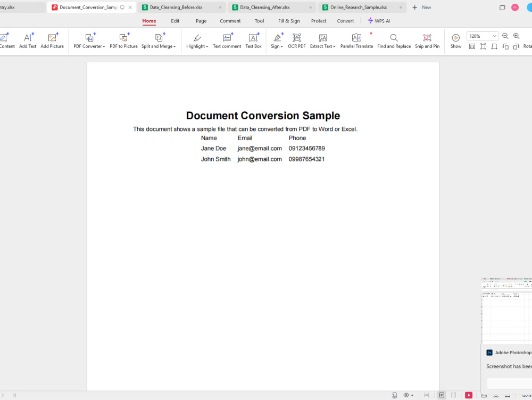Jump to last page arrow

coord(14,395)
